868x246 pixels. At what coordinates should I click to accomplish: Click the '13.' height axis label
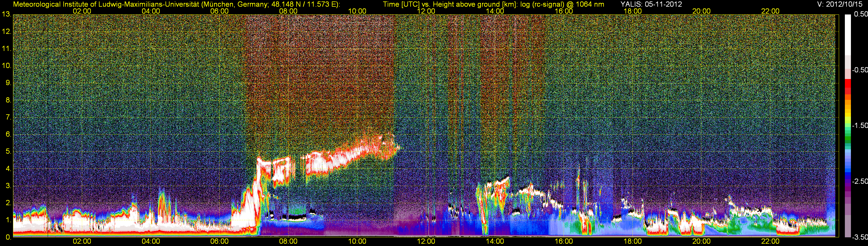pos(6,14)
